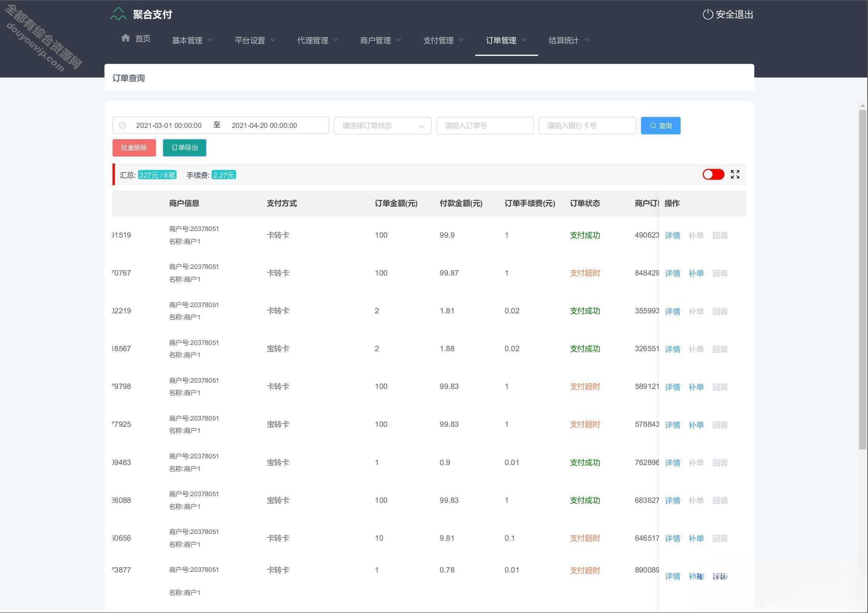868x613 pixels.
Task: Open 详情 for order 589121
Action: click(x=672, y=387)
